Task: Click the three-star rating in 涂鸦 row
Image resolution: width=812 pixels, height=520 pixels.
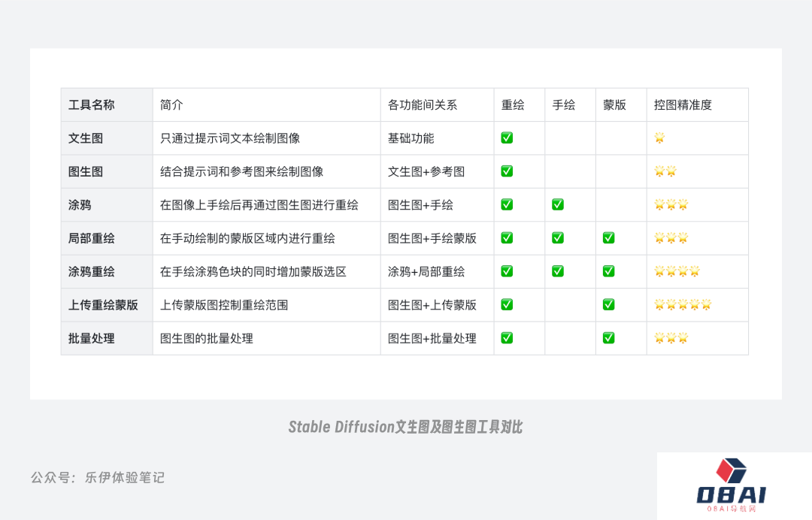Action: (x=671, y=204)
